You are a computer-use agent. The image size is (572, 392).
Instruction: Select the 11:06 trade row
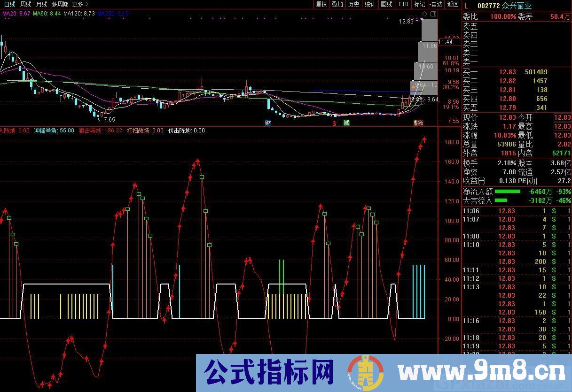(516, 211)
